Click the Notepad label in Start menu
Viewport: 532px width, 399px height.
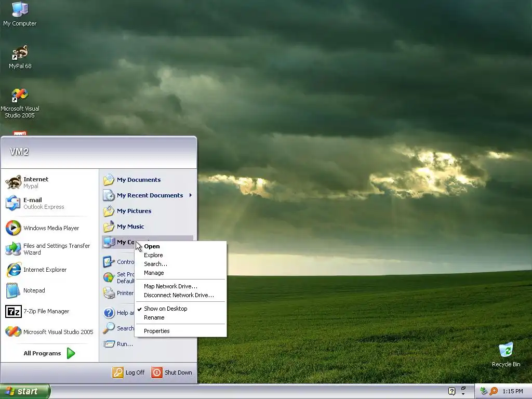(x=34, y=290)
